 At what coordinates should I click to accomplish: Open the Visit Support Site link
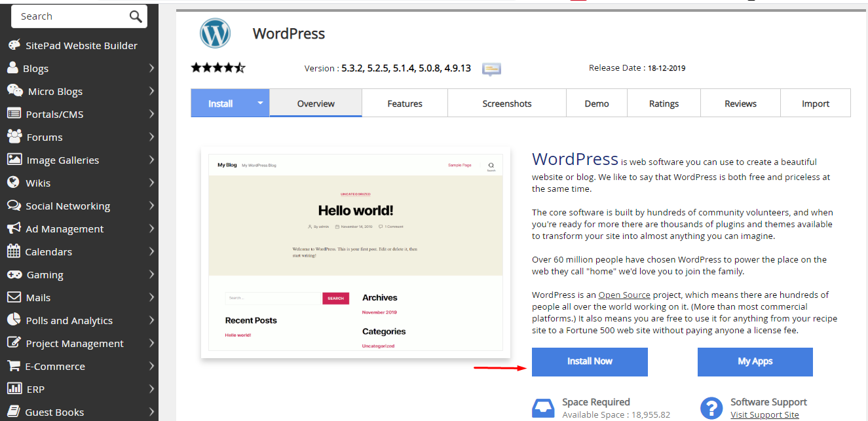764,414
